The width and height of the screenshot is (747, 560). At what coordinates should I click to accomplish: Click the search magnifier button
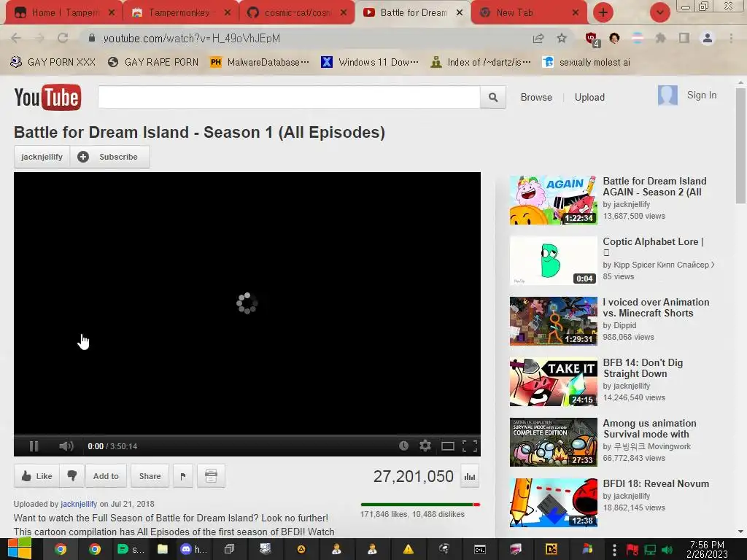[x=493, y=97]
